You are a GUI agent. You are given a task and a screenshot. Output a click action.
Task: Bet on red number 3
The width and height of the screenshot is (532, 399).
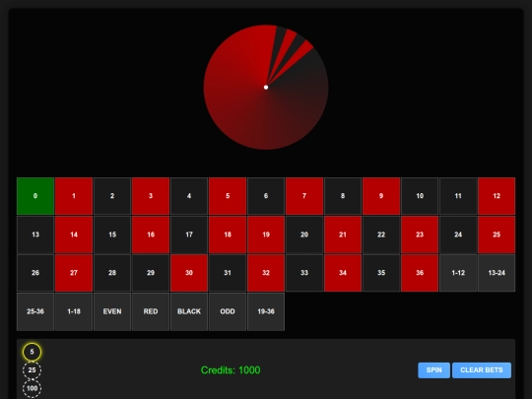coord(151,196)
